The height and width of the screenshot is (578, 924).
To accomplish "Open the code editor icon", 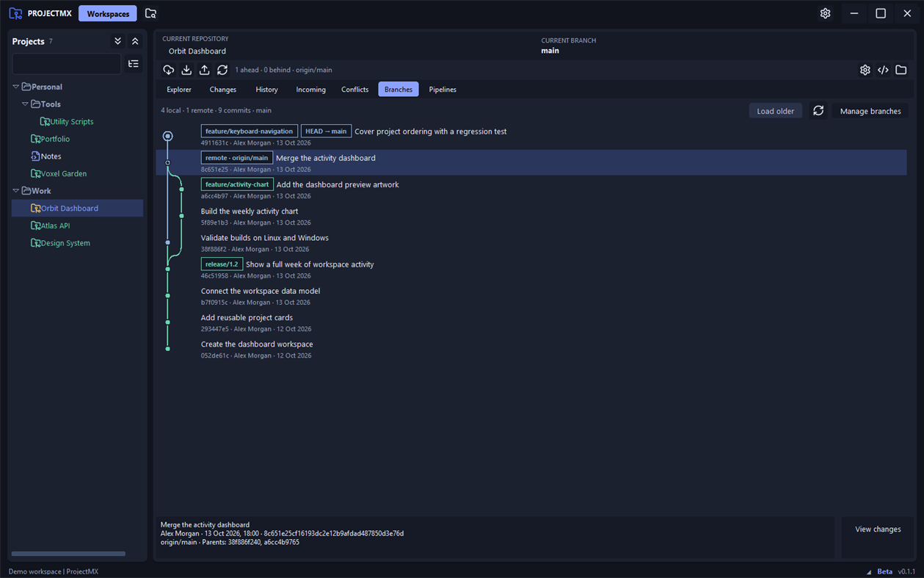I will tap(883, 70).
